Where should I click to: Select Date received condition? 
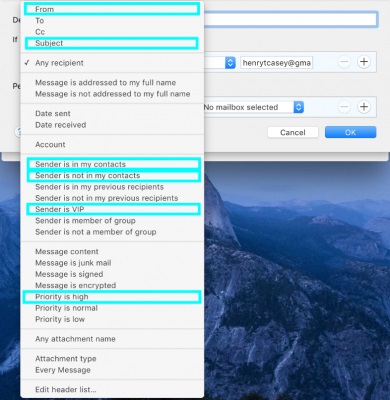pyautogui.click(x=112, y=125)
